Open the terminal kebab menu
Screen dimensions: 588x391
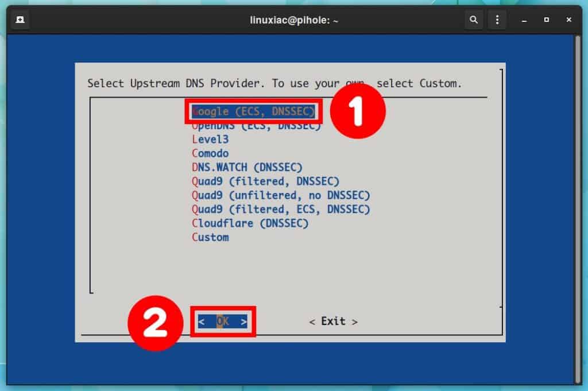(x=497, y=20)
